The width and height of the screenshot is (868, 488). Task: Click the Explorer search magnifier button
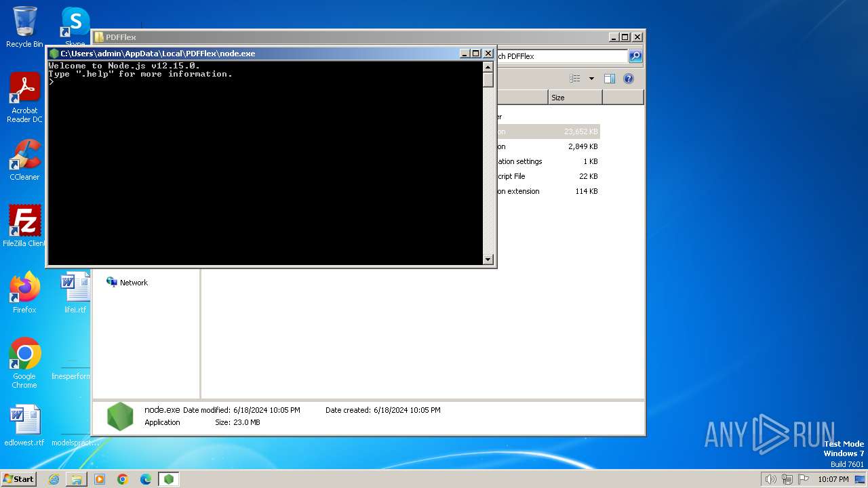click(635, 56)
